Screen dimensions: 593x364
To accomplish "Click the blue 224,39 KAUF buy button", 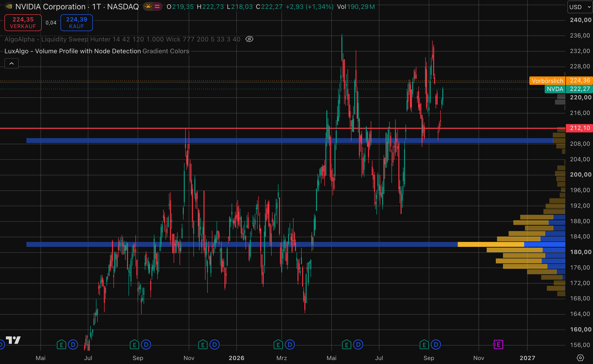I will [x=76, y=23].
